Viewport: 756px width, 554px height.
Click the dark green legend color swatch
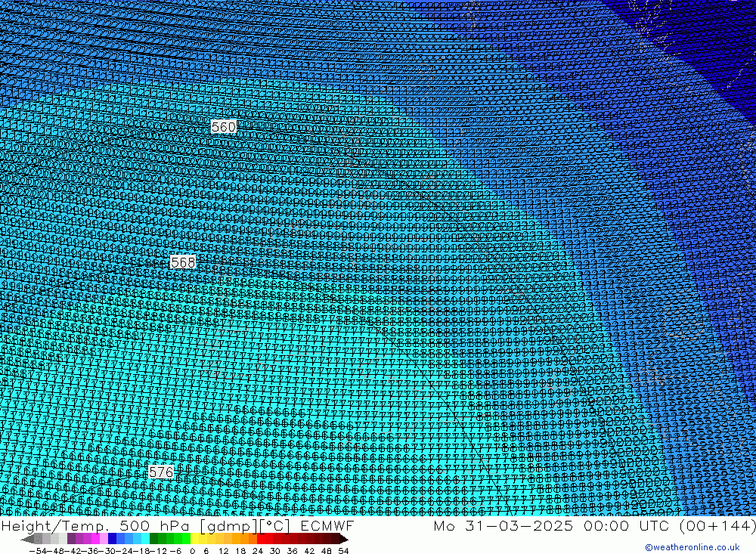coord(153,539)
